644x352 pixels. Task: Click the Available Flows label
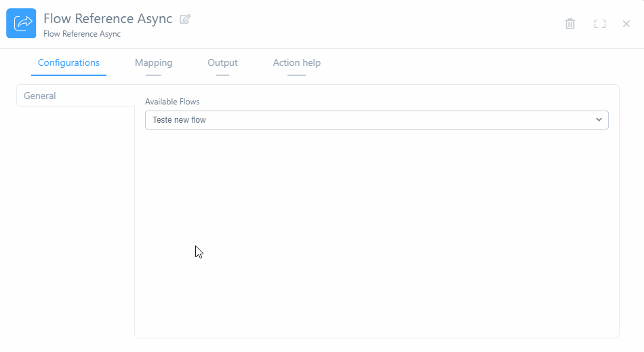pyautogui.click(x=172, y=102)
